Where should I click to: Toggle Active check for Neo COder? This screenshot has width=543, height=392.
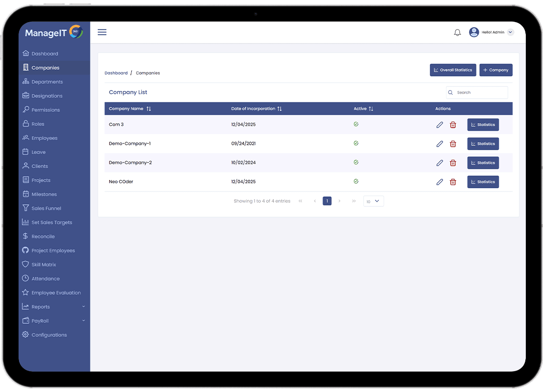click(356, 181)
